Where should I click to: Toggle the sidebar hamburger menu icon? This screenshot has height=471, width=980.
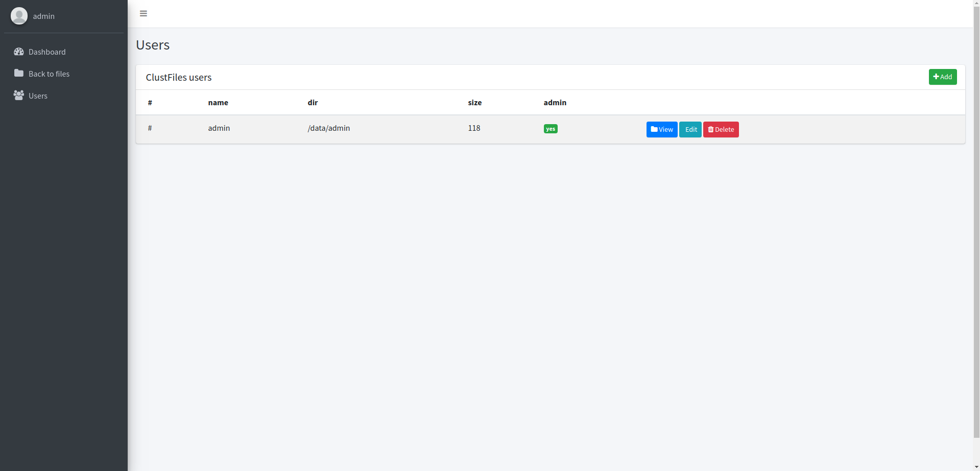144,13
